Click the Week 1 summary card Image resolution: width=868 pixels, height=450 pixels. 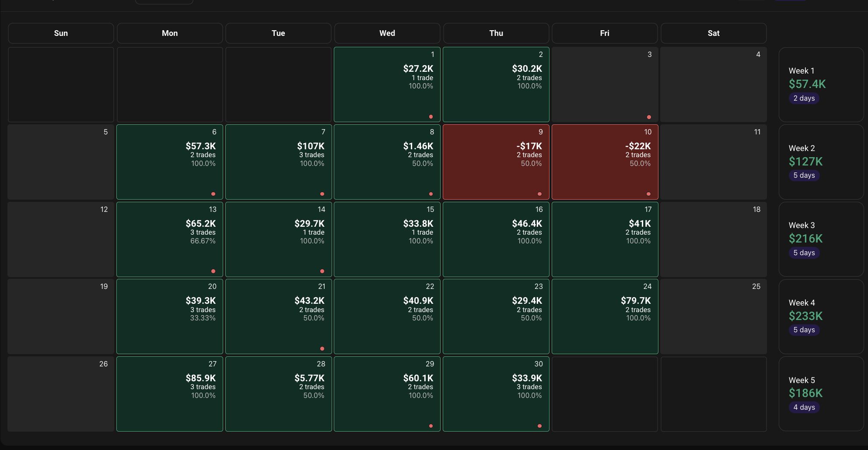(x=821, y=84)
